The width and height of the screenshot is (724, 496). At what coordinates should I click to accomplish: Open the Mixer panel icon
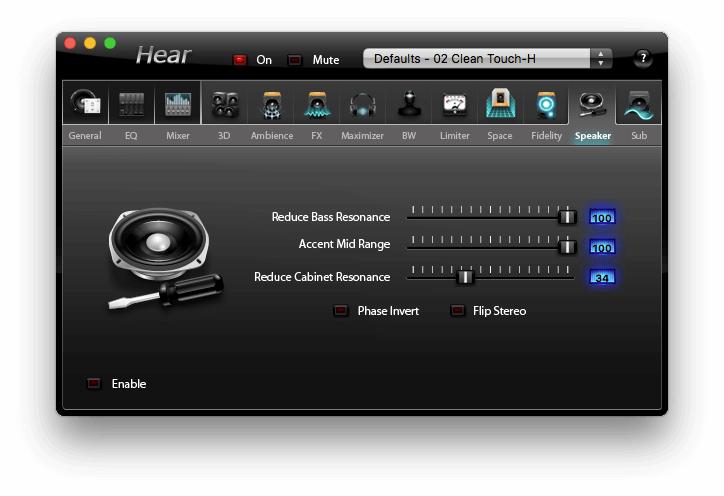[x=178, y=104]
